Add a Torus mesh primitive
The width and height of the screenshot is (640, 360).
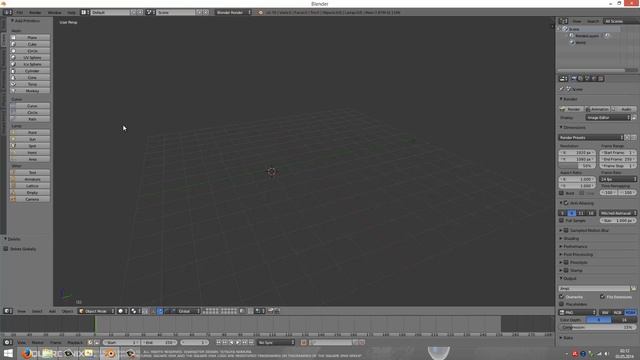click(30, 84)
